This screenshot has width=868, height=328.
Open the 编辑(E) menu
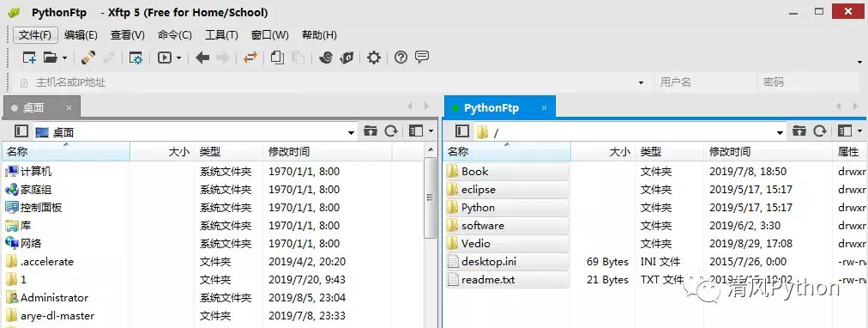click(x=81, y=35)
